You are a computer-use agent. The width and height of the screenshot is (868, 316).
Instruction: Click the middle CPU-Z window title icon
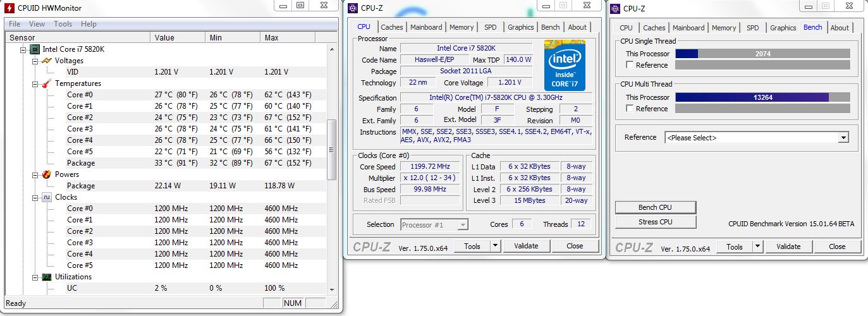[x=353, y=8]
